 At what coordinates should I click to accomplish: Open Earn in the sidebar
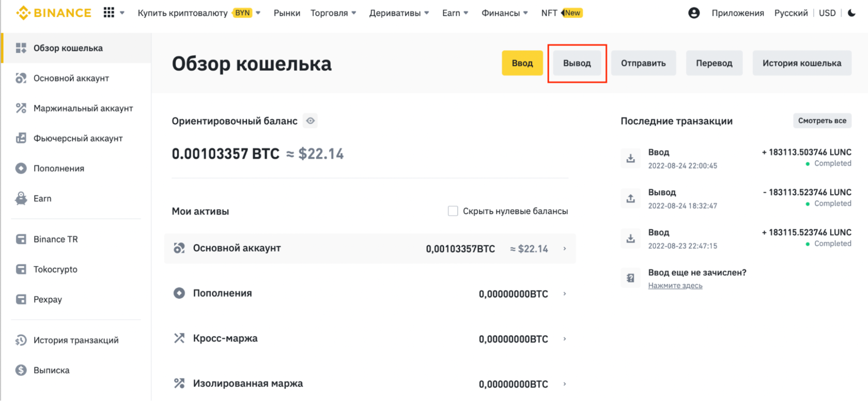coord(42,199)
